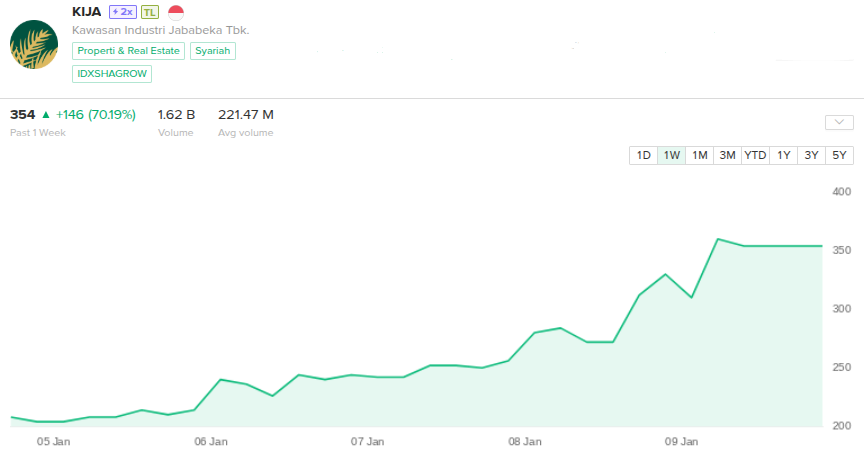
Task: Show the 1Y chart range
Action: click(784, 155)
